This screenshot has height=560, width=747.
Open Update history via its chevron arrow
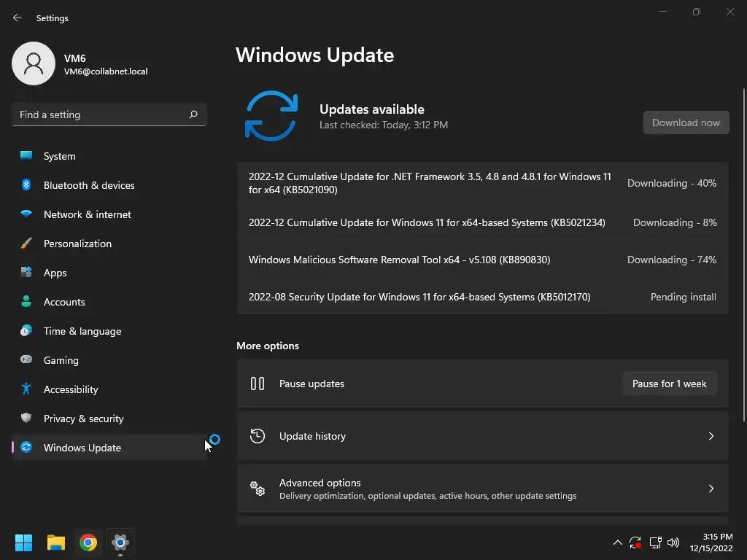point(711,436)
